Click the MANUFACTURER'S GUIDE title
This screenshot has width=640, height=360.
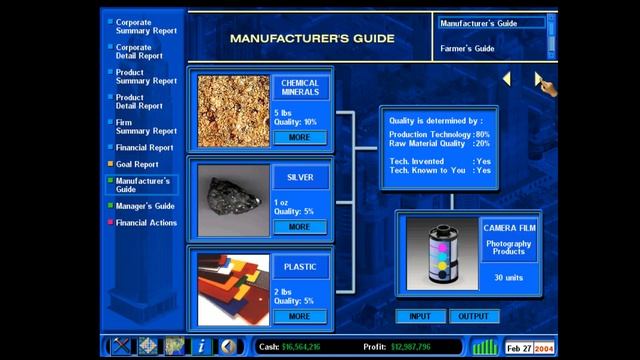pyautogui.click(x=312, y=38)
